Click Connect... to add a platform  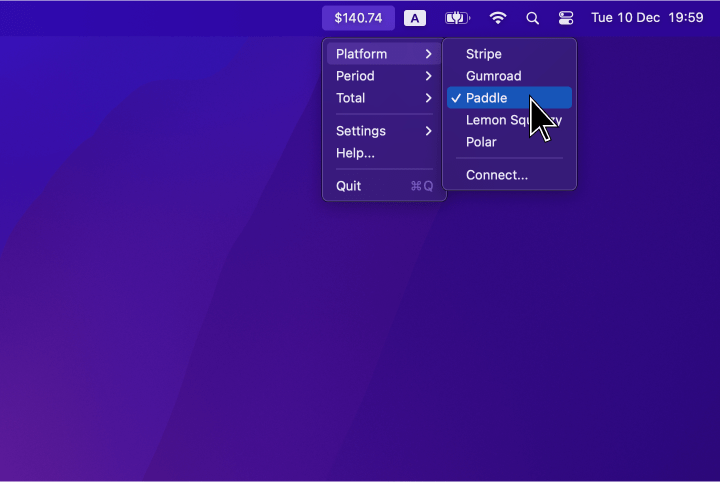point(497,175)
